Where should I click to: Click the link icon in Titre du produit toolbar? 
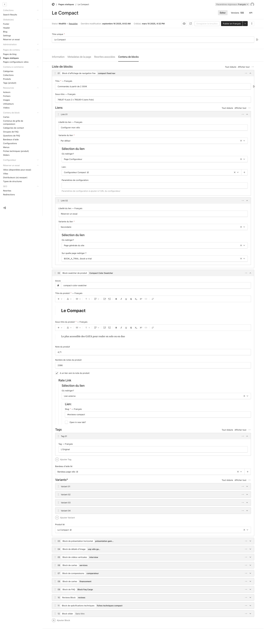coord(153,299)
